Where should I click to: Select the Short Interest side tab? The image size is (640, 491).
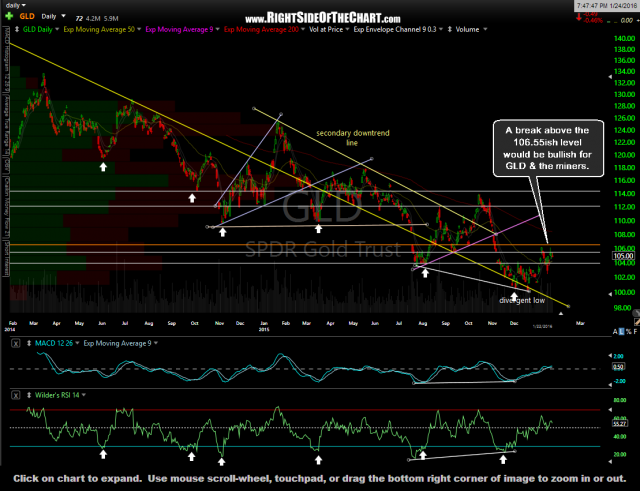6,259
